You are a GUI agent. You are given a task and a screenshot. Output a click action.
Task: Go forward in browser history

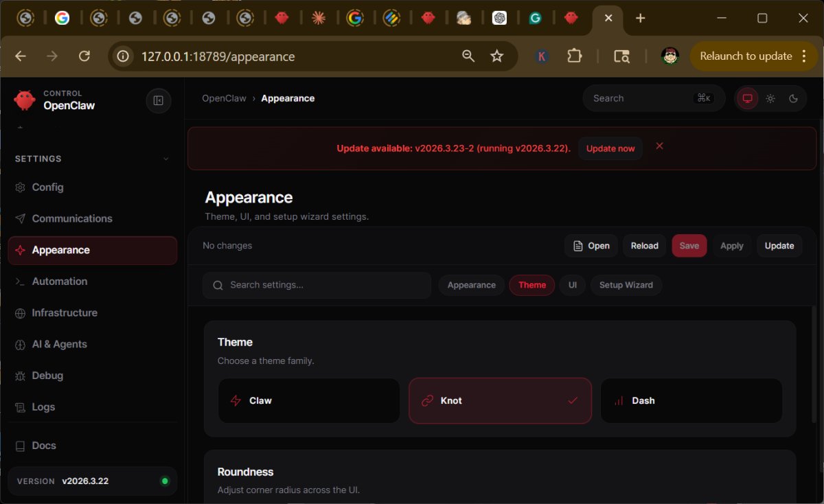coord(52,56)
